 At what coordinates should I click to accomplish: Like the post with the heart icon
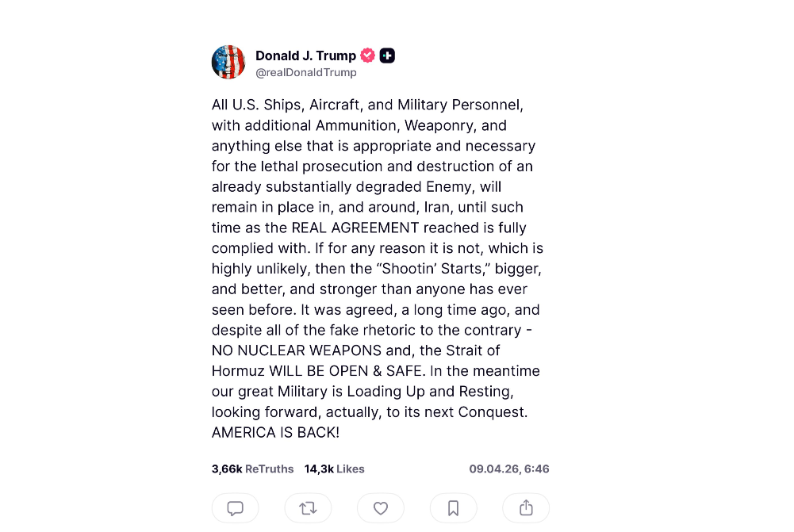tap(381, 507)
